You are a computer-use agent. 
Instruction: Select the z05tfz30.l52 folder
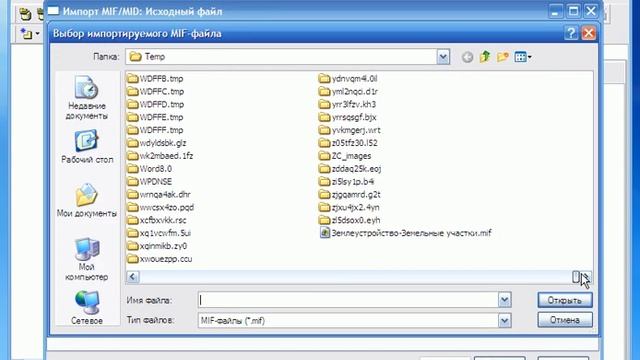pos(349,143)
